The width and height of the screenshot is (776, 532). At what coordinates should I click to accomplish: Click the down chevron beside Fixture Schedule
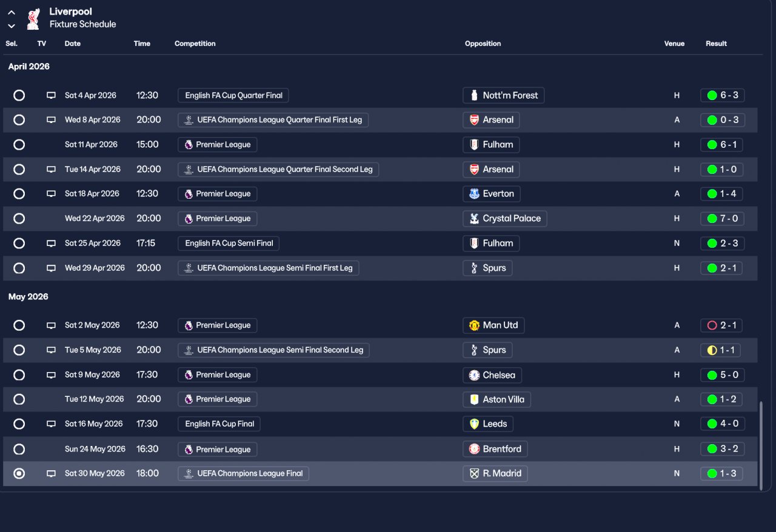click(12, 26)
